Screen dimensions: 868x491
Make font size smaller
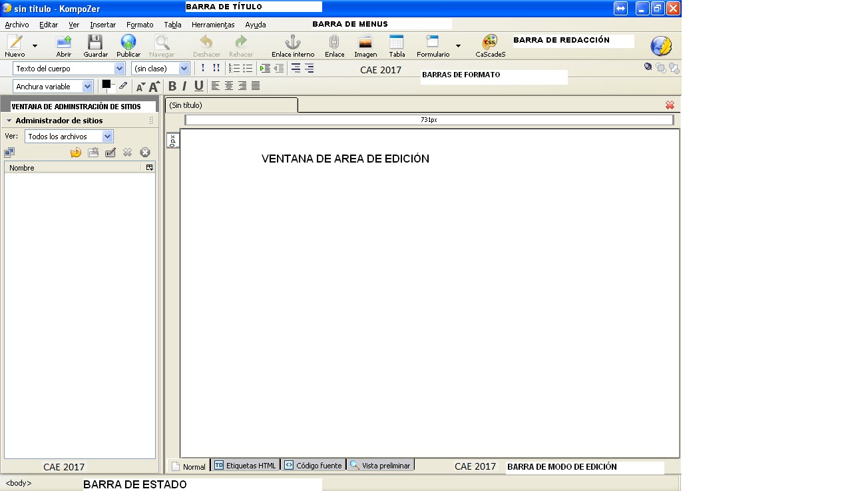click(x=140, y=87)
